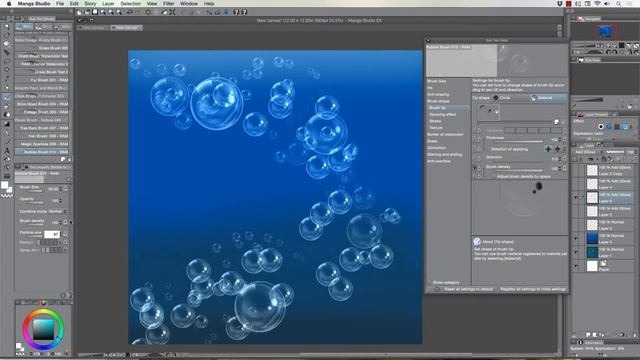Toggle visibility of Layer 1
640x360 pixels.
coord(576,252)
